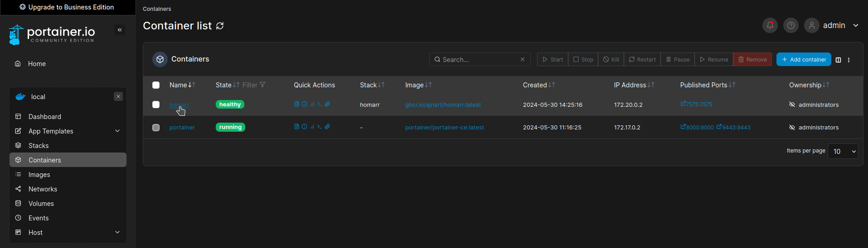Screen dimensions: 868x248
Task: Open the portainer container link
Action: (x=182, y=128)
